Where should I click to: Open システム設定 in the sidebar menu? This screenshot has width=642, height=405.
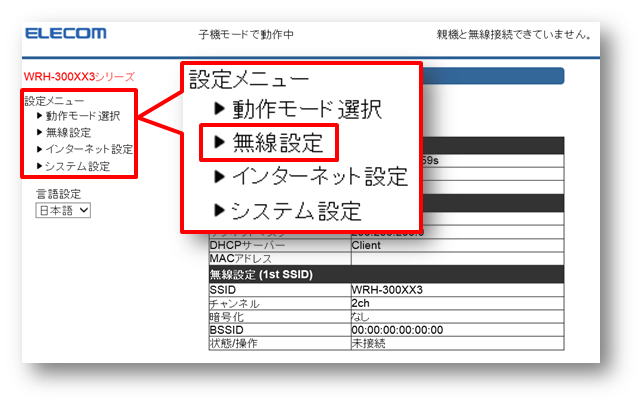click(x=77, y=166)
